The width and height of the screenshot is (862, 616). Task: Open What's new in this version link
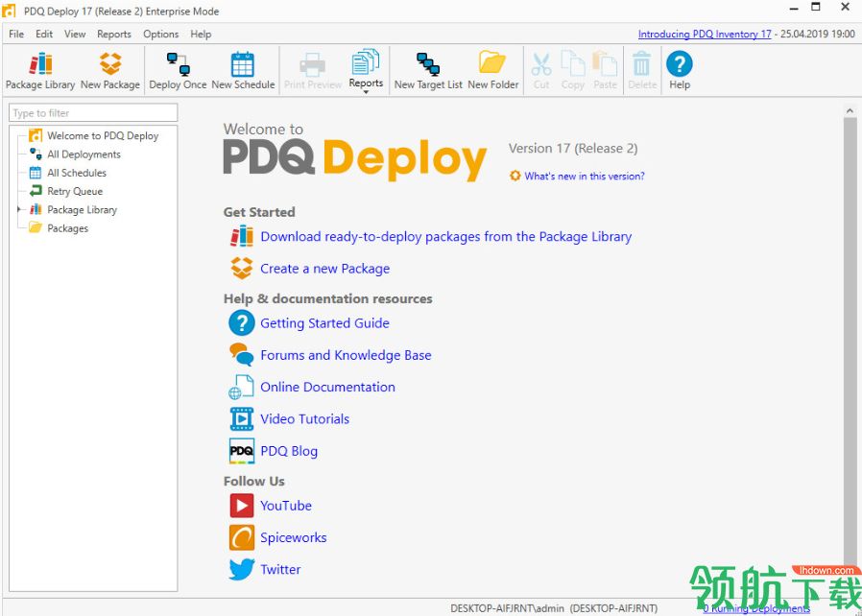click(585, 176)
